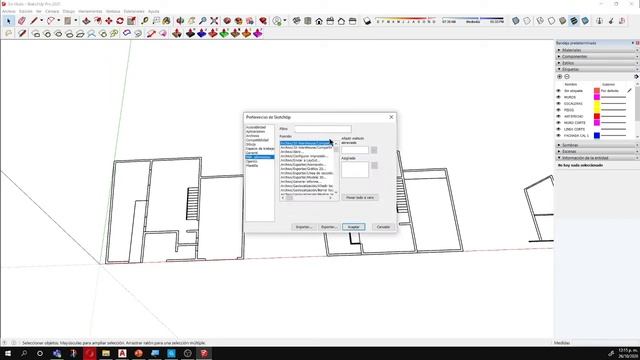
Task: Switch to Front view house icon
Action: 319,21
